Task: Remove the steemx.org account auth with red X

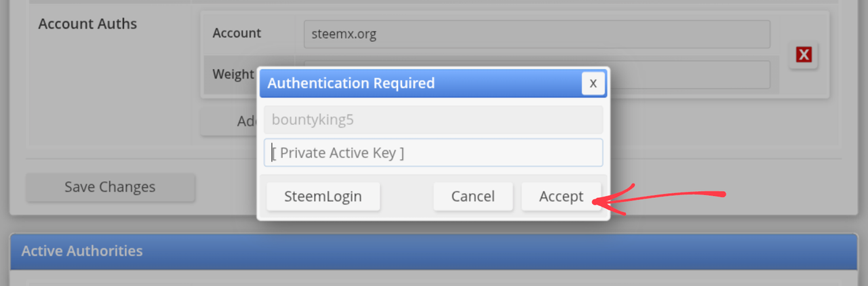Action: click(x=804, y=55)
